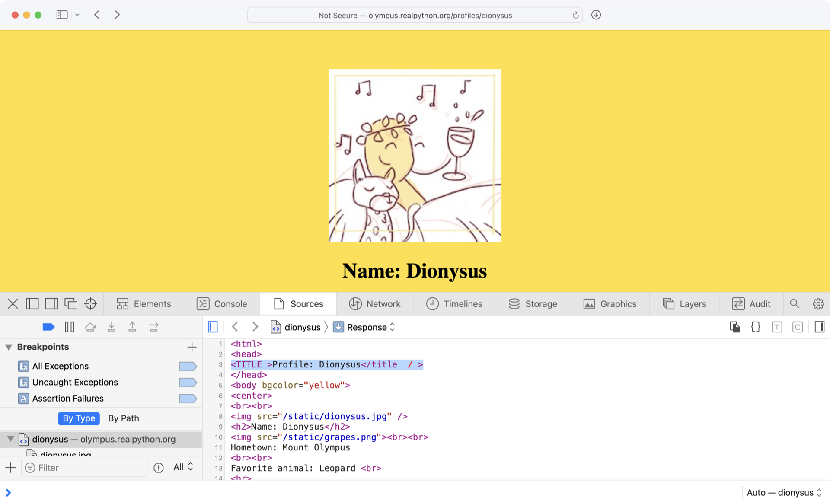830x504 pixels.
Task: Click the Step into function icon
Action: pos(112,327)
